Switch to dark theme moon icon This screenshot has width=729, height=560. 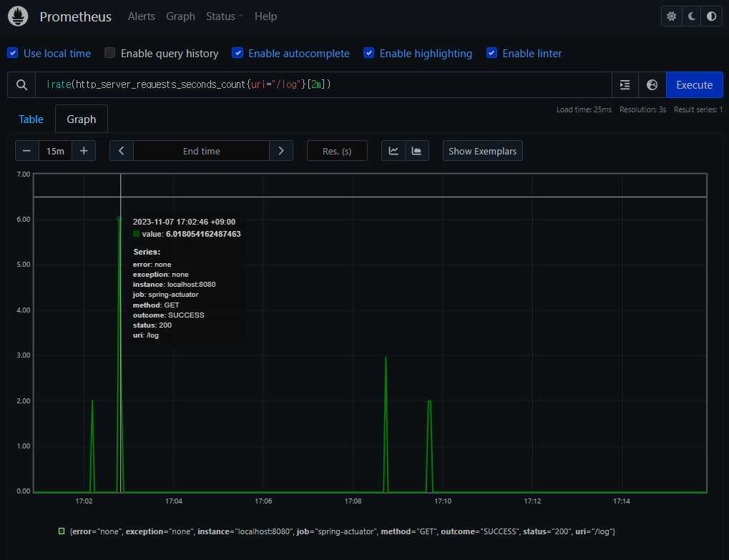click(691, 16)
